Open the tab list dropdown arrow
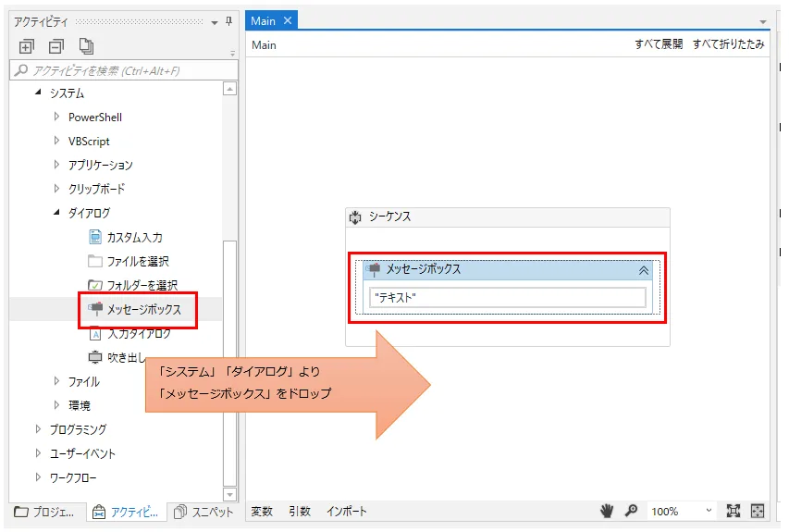789x532 pixels. pos(763,22)
